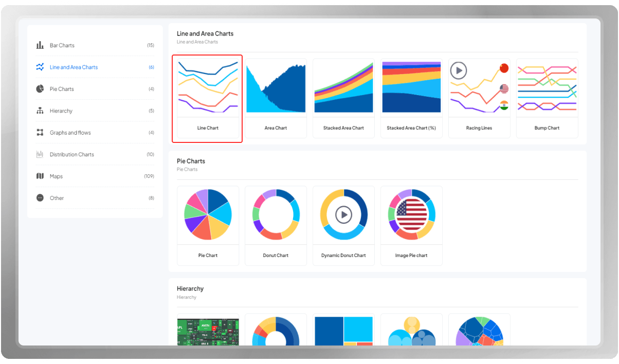Click the "Image Pie chart" caption
The width and height of the screenshot is (619, 364).
click(411, 256)
